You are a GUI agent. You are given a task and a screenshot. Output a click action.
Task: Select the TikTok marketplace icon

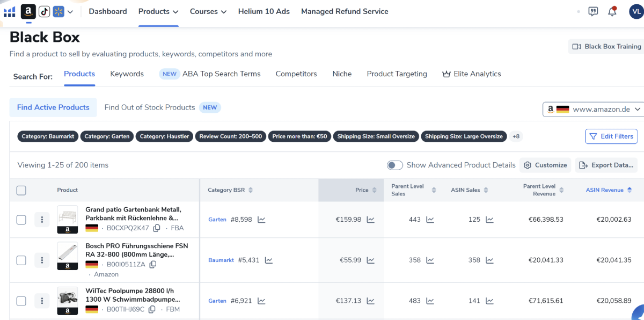45,11
